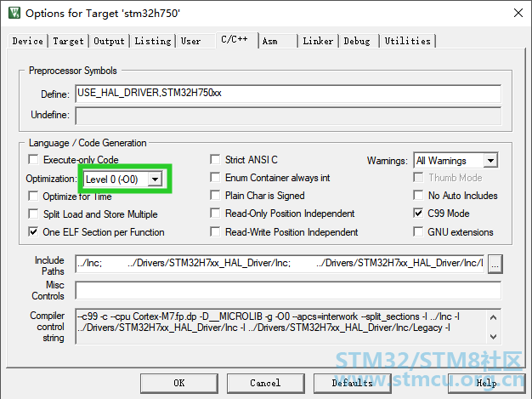Switch to the Device tab
The height and width of the screenshot is (399, 532).
(28, 41)
